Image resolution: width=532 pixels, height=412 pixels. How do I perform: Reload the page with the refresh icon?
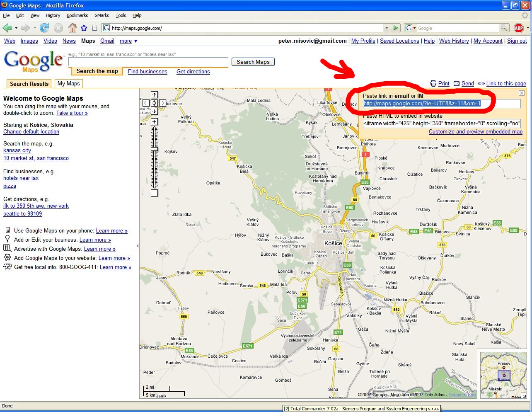pyautogui.click(x=44, y=28)
